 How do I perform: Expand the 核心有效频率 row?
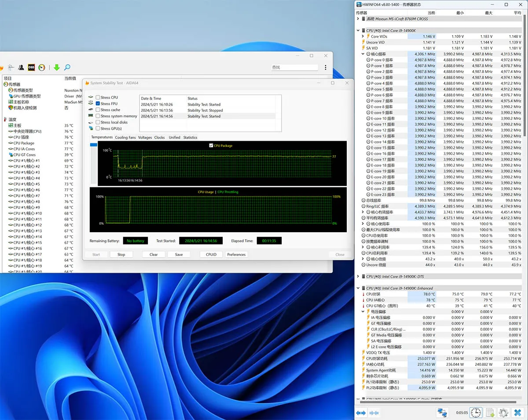click(363, 212)
